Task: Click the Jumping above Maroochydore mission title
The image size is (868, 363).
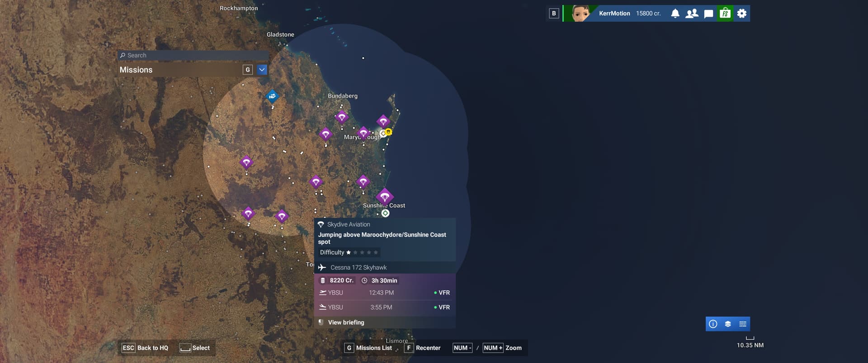Action: point(382,238)
